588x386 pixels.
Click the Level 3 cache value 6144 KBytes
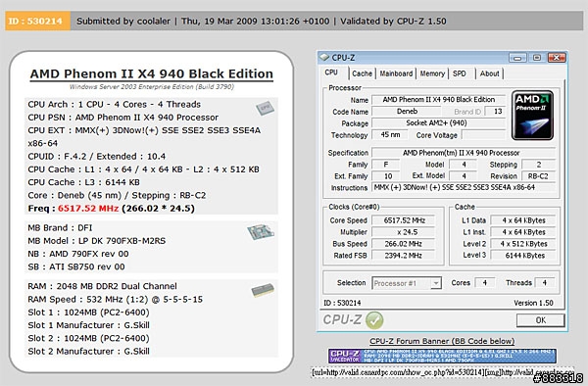523,256
